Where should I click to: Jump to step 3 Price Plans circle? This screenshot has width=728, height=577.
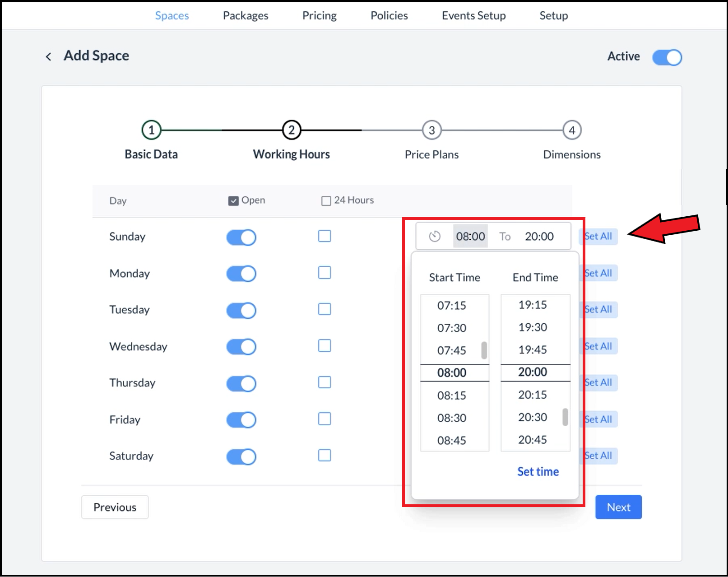[431, 130]
